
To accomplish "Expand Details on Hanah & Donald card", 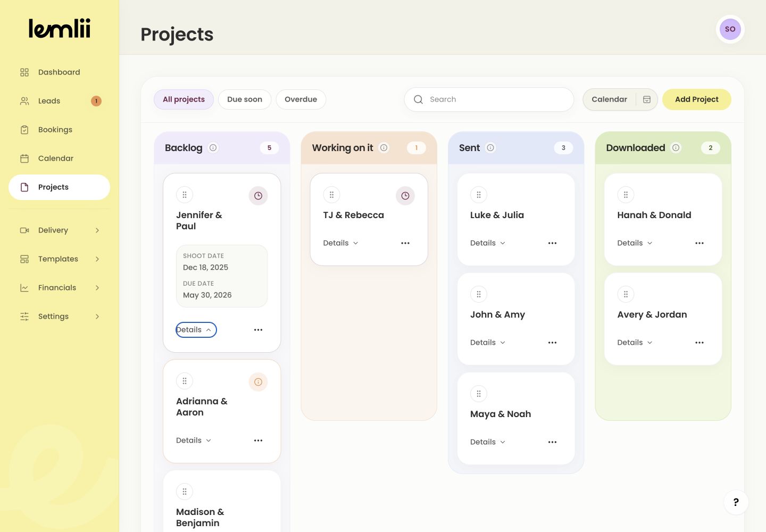I will 635,243.
